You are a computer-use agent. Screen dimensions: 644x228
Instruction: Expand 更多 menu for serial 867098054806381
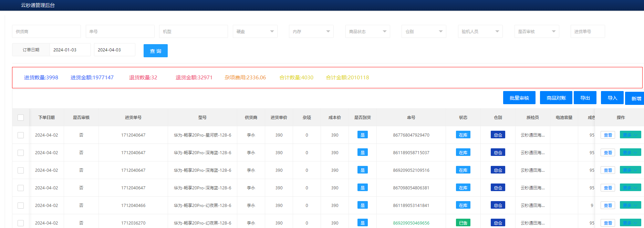(630, 188)
